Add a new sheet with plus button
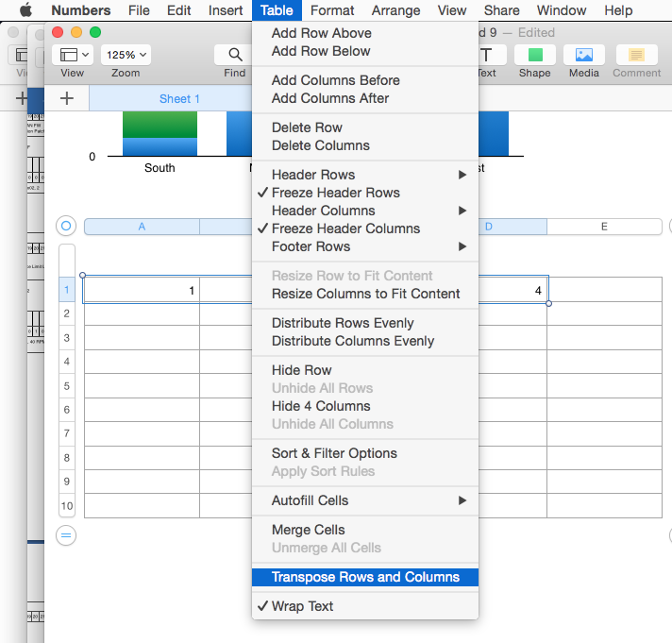672x643 pixels. pos(66,98)
